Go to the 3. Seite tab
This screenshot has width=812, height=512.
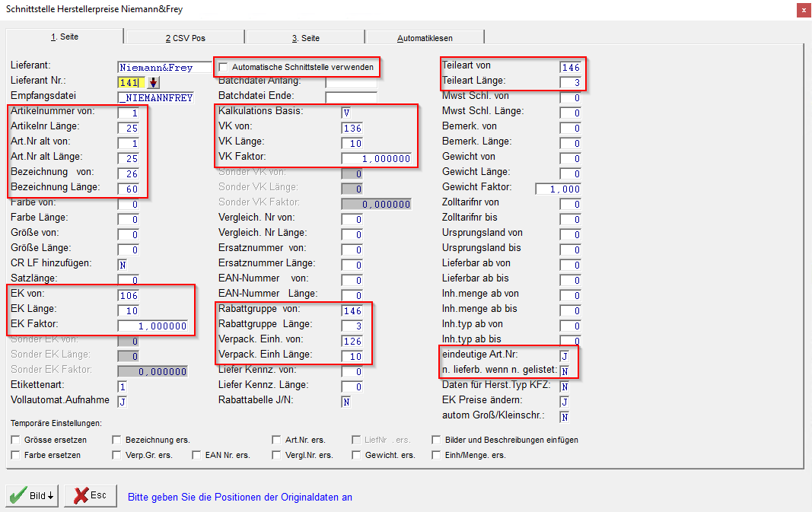click(305, 38)
